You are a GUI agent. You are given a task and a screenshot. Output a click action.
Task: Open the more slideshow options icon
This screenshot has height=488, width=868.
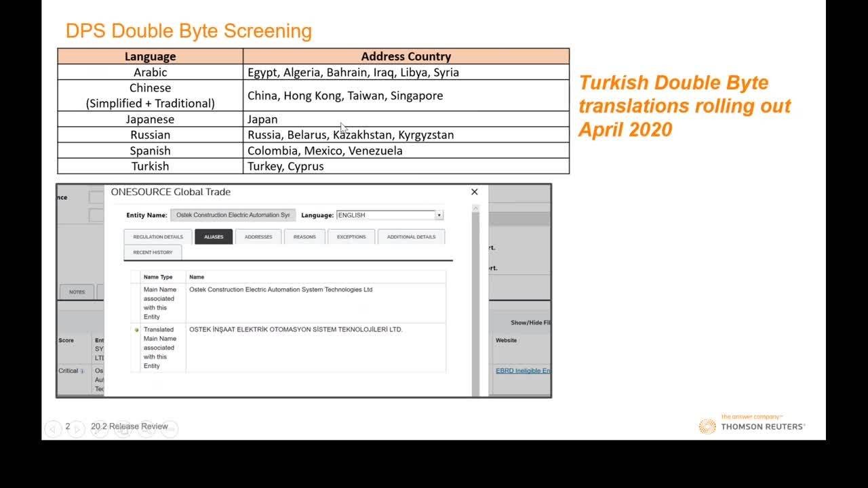tap(170, 428)
